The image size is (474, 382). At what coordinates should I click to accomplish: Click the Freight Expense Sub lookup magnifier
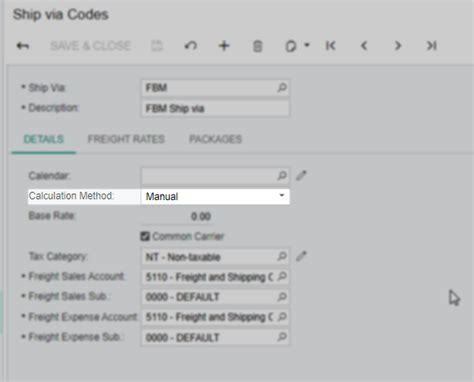coord(282,337)
